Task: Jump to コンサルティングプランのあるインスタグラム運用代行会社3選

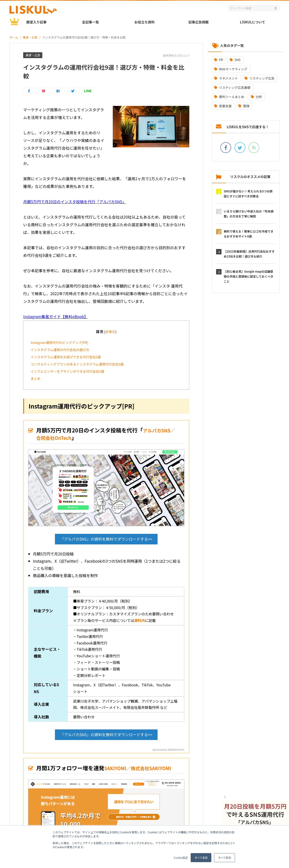Action: click(77, 364)
